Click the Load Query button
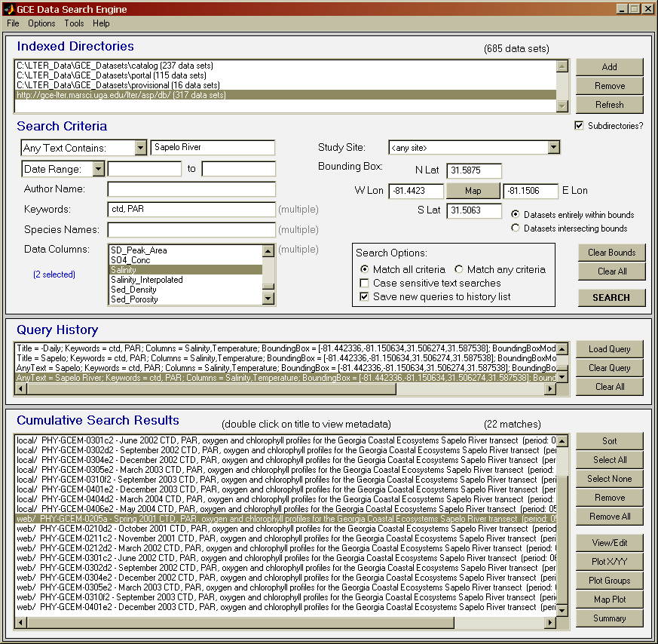Image resolution: width=658 pixels, height=644 pixels. pyautogui.click(x=610, y=349)
